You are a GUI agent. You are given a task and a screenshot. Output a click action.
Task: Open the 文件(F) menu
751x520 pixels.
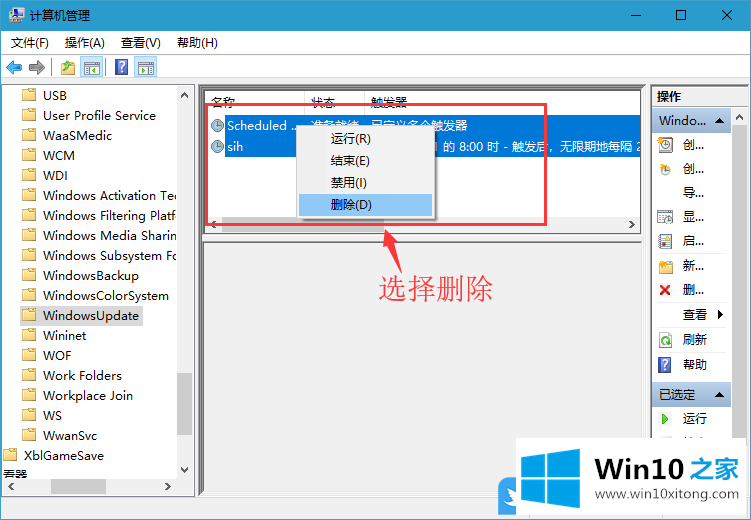30,43
